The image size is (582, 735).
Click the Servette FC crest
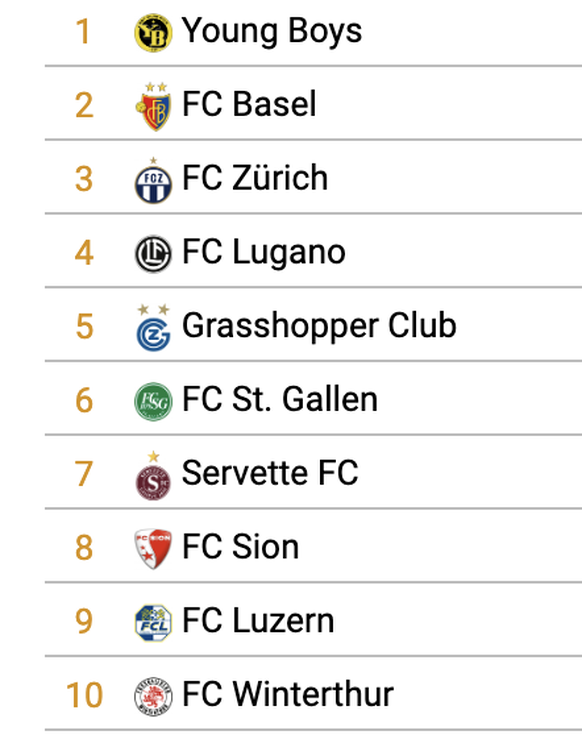(x=153, y=475)
